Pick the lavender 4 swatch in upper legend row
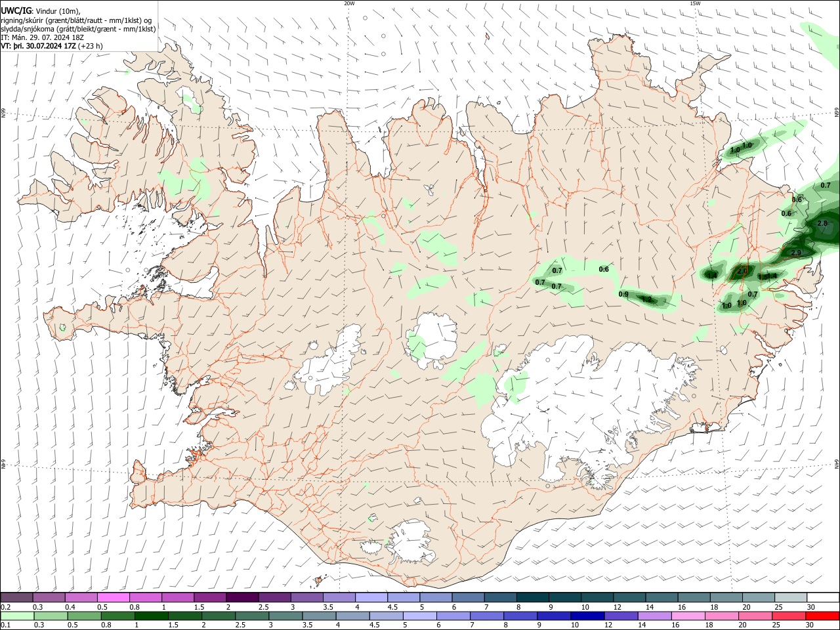Image resolution: width=840 pixels, height=630 pixels. tap(371, 597)
